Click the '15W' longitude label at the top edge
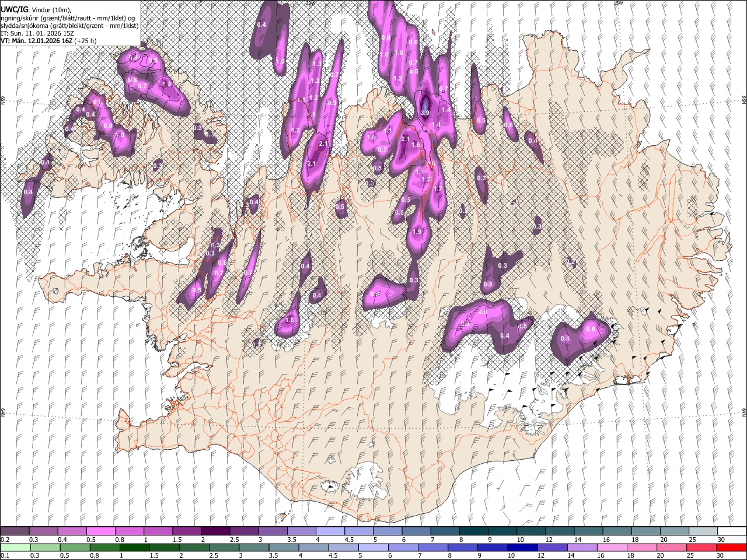747x560 pixels. pyautogui.click(x=618, y=3)
